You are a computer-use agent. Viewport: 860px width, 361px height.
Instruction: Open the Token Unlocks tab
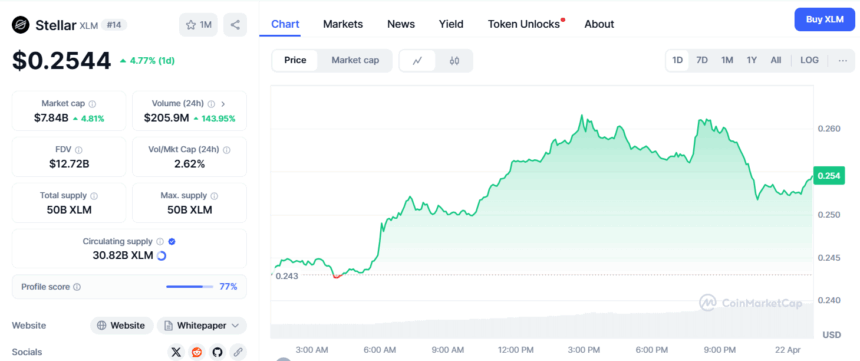point(524,24)
